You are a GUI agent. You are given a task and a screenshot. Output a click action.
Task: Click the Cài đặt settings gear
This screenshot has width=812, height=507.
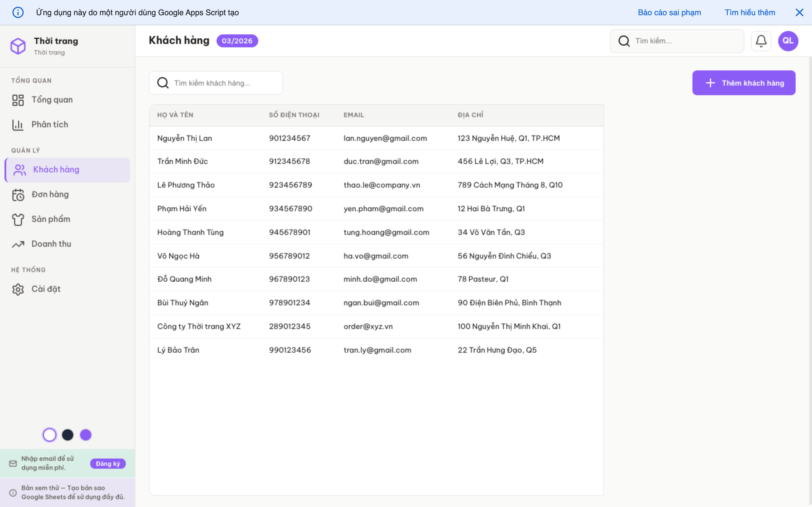point(18,289)
